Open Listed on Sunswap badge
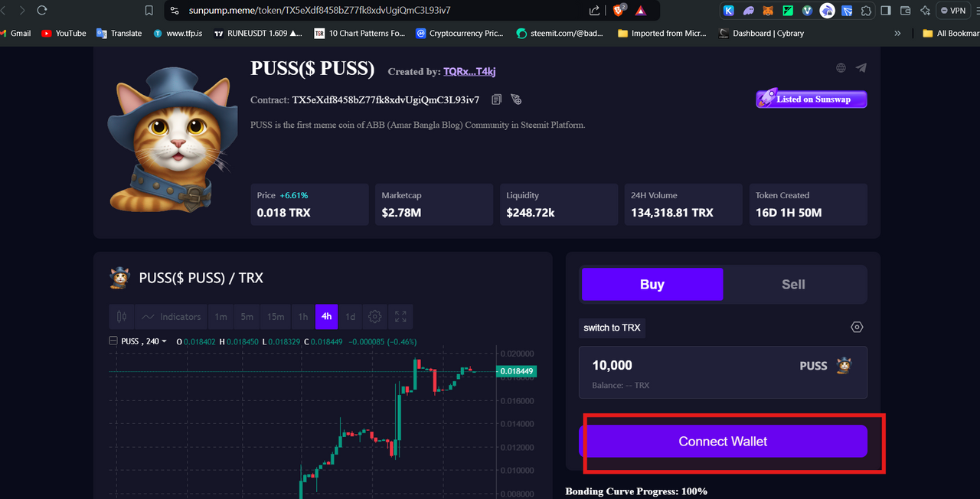Image resolution: width=980 pixels, height=499 pixels. pos(812,99)
